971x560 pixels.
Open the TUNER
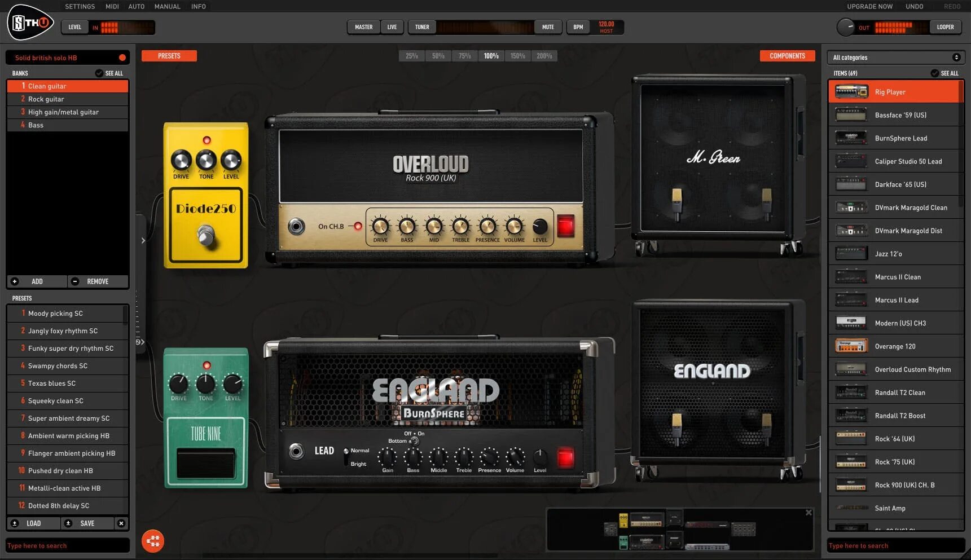click(x=422, y=27)
